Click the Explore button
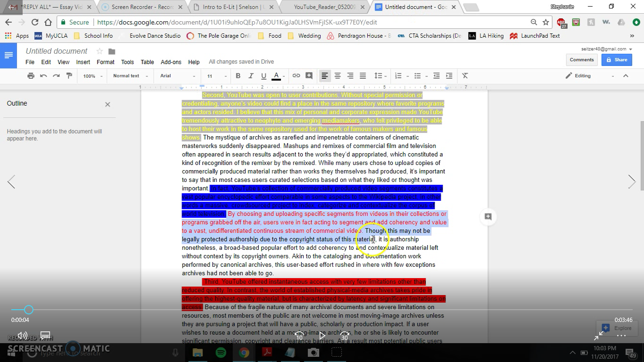This screenshot has width=644, height=362. click(x=617, y=328)
